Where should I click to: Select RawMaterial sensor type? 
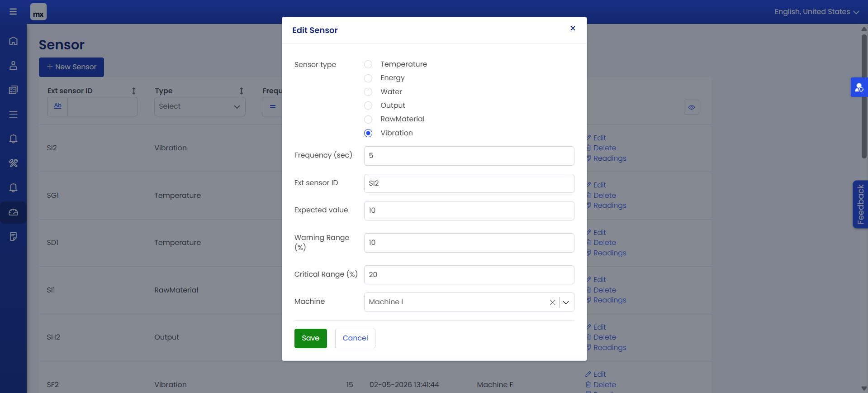[x=368, y=119]
